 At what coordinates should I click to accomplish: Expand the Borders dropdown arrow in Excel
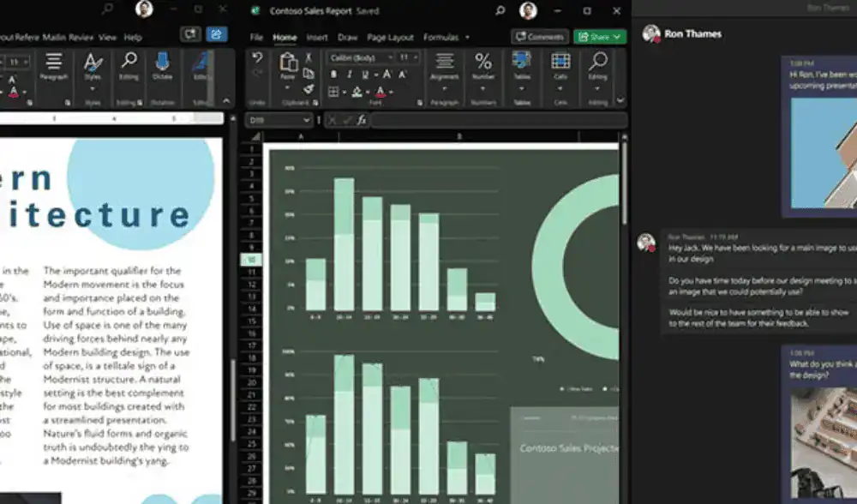(x=345, y=93)
